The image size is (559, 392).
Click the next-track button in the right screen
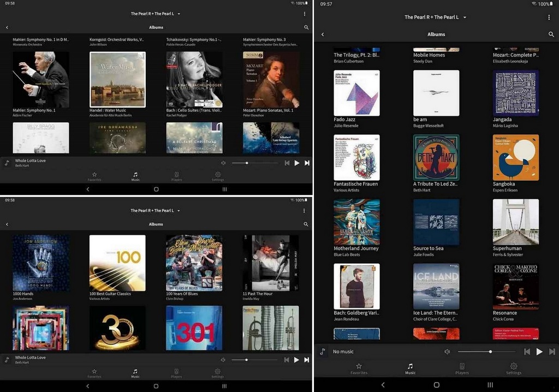click(x=552, y=352)
